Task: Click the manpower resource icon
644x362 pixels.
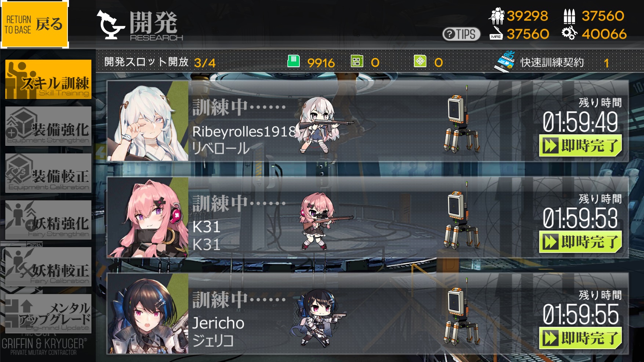Action: pos(496,16)
